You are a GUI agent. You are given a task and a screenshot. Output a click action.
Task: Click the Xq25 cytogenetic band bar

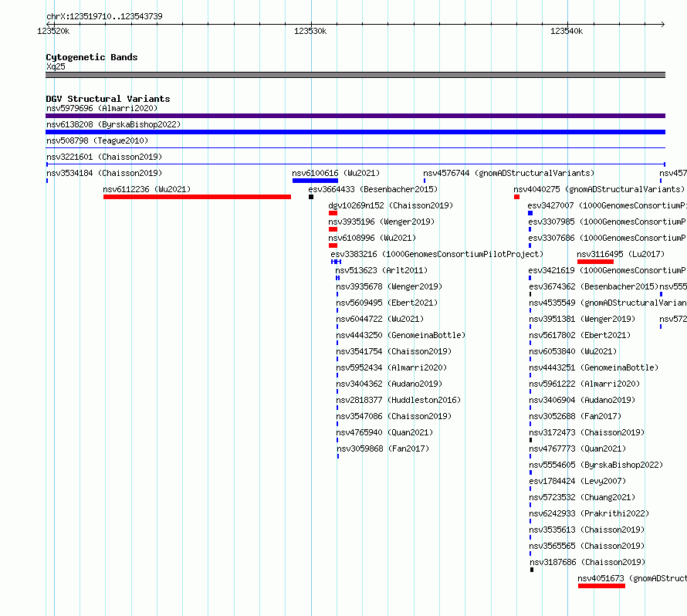(x=355, y=75)
